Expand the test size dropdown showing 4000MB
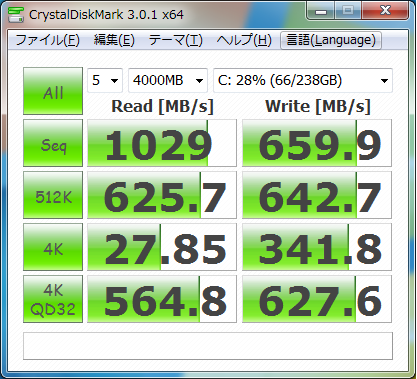The width and height of the screenshot is (417, 379). click(x=168, y=80)
